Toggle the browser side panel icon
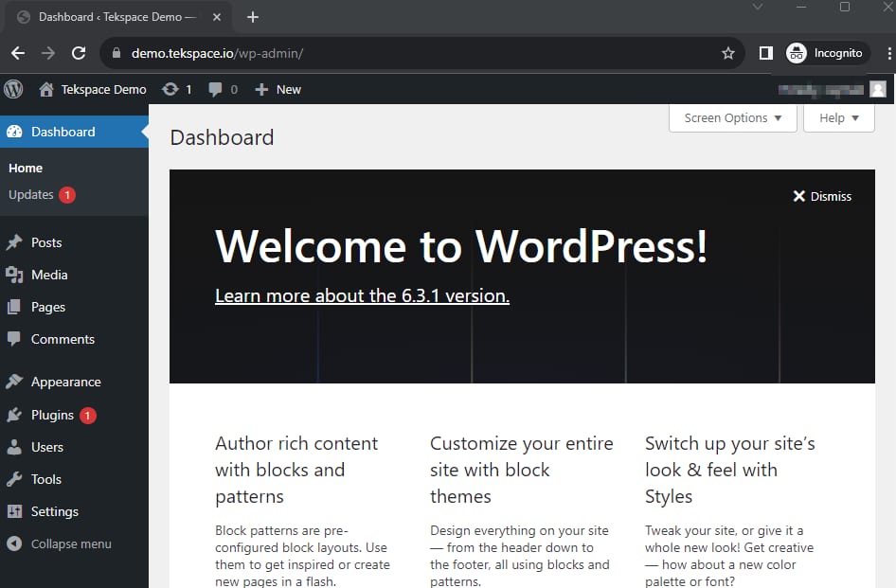 pos(765,53)
